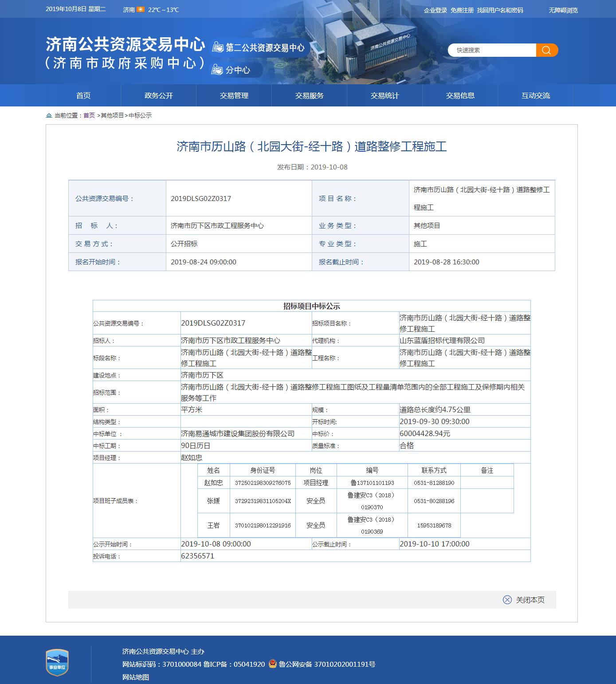This screenshot has height=684, width=616.
Task: Click 开标时间 value 2019-09-30 09:30:00
Action: 435,421
